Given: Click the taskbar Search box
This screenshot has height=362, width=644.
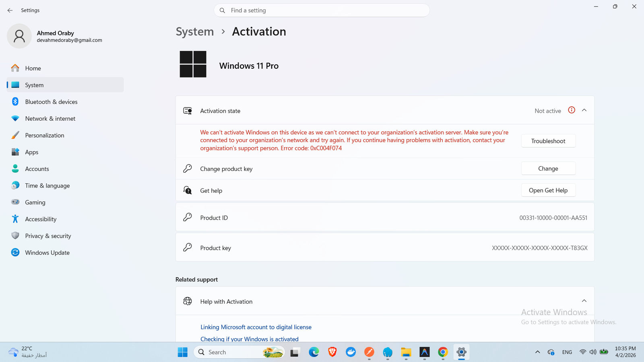Looking at the screenshot, I should pyautogui.click(x=239, y=352).
